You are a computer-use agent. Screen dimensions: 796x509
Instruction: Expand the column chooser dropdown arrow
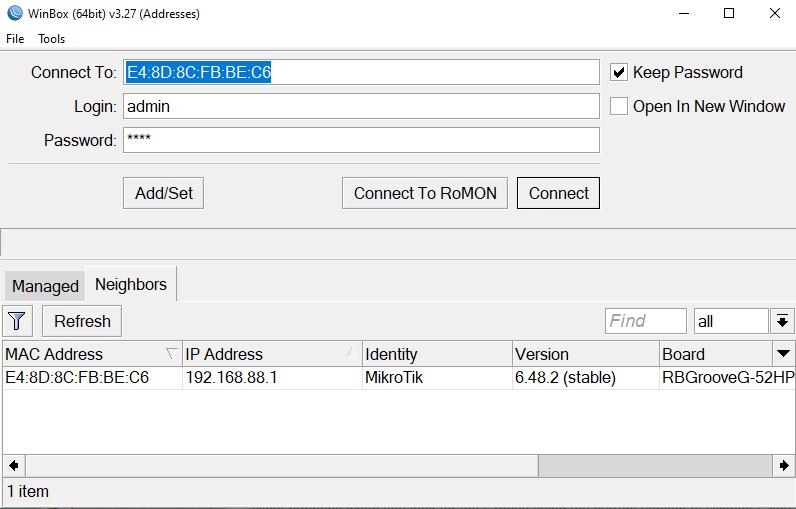pos(783,354)
